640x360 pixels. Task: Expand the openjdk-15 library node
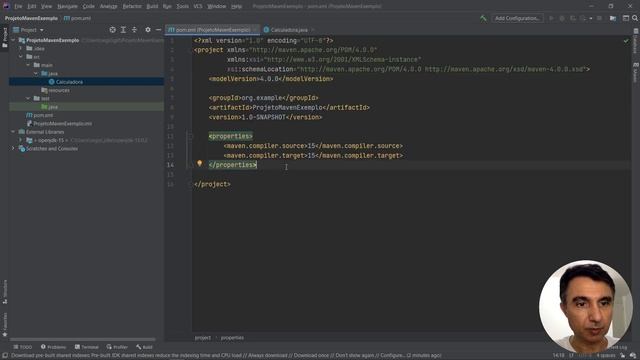tap(21, 140)
